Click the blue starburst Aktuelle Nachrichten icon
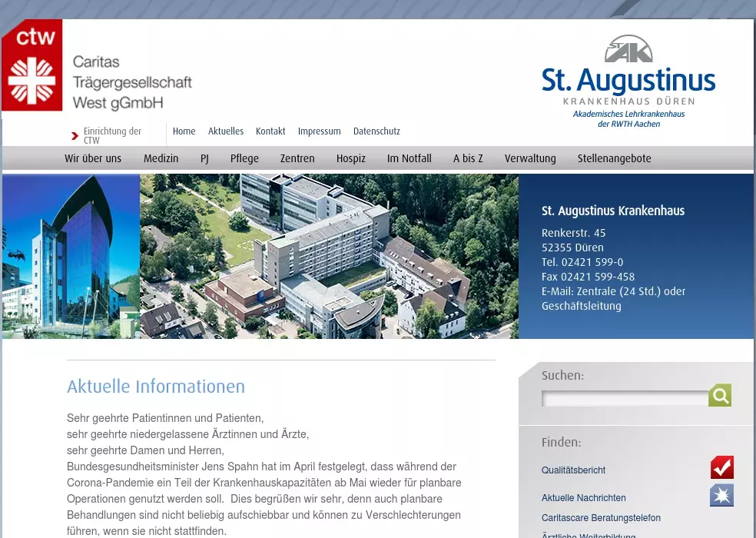Screen dimensions: 756x538 pos(721,495)
